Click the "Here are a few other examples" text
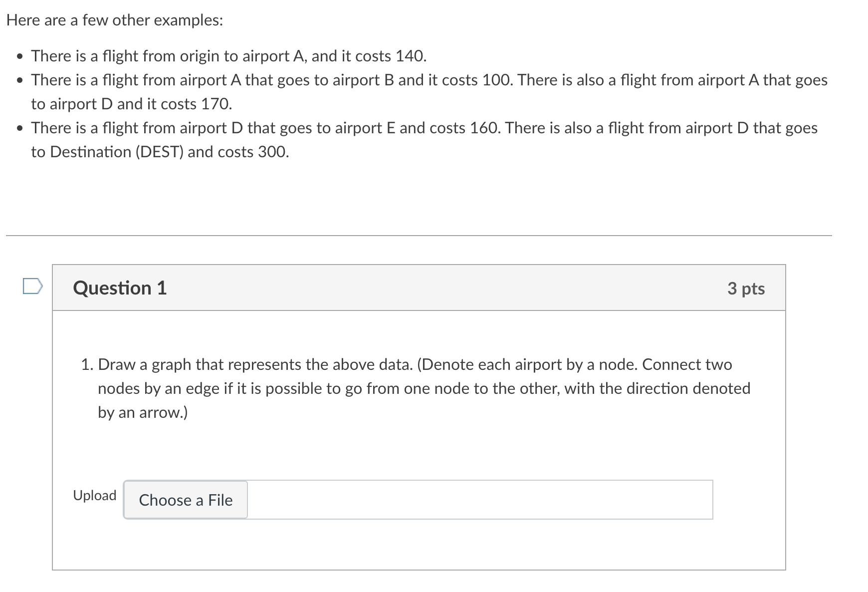 [x=115, y=20]
